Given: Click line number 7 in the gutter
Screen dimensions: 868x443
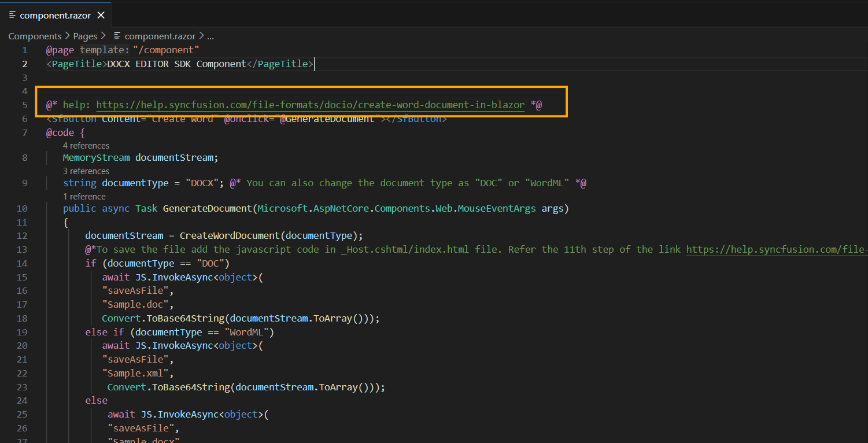Looking at the screenshot, I should (x=24, y=133).
